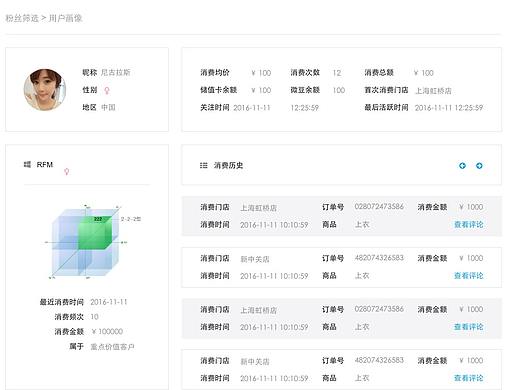Click the user's round avatar photo
This screenshot has width=520, height=390.
click(x=45, y=90)
